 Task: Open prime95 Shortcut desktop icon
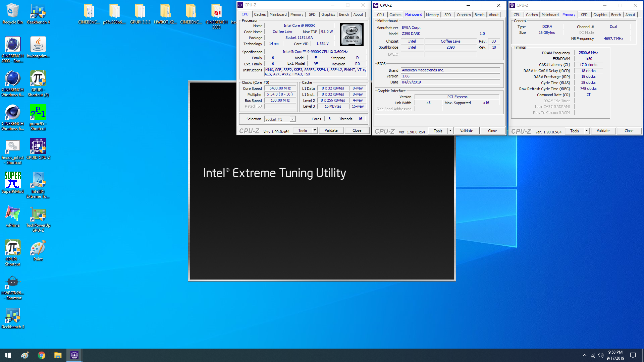click(38, 117)
